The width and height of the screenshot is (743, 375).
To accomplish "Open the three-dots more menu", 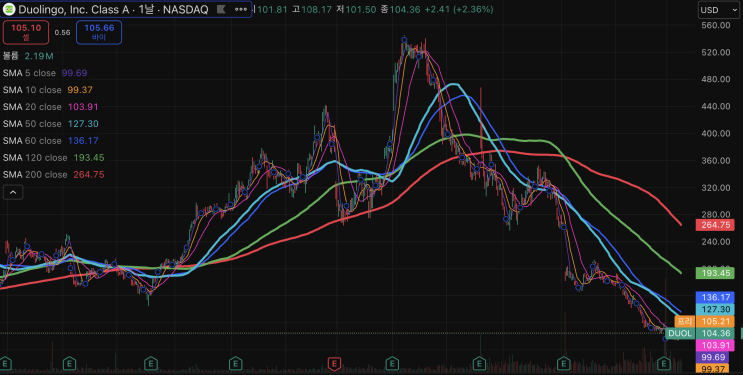I will point(241,9).
